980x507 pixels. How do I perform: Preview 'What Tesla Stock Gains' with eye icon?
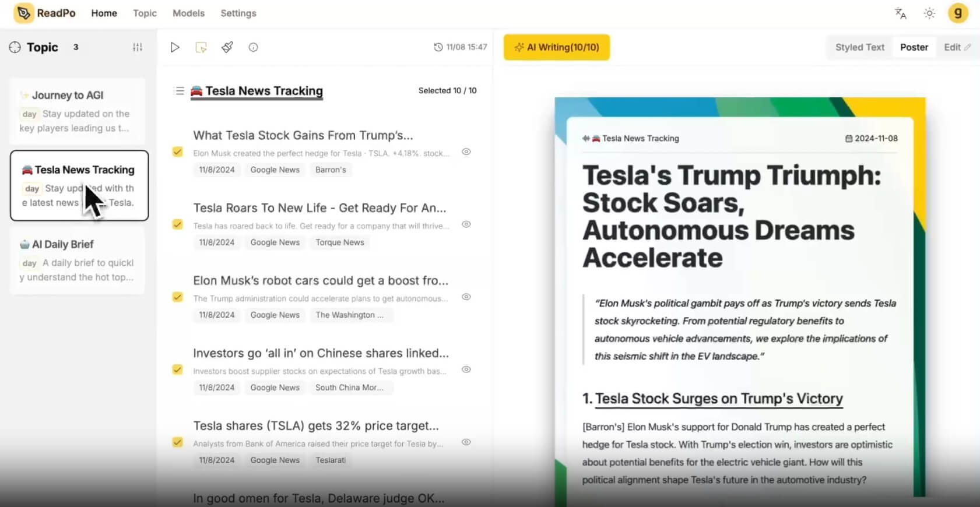click(466, 152)
